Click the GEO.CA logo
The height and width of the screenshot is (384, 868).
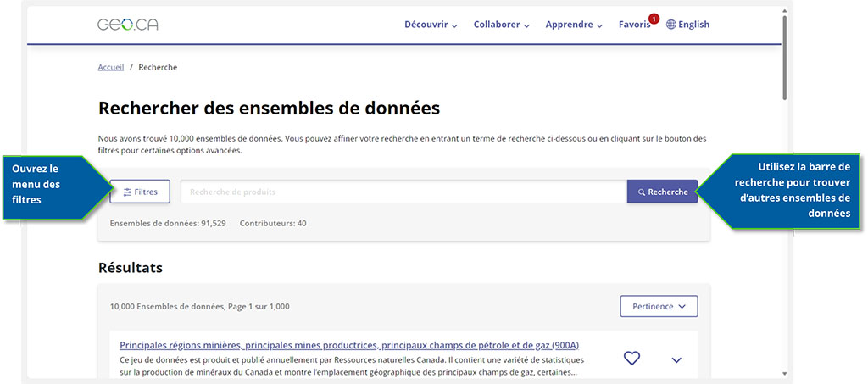[128, 25]
